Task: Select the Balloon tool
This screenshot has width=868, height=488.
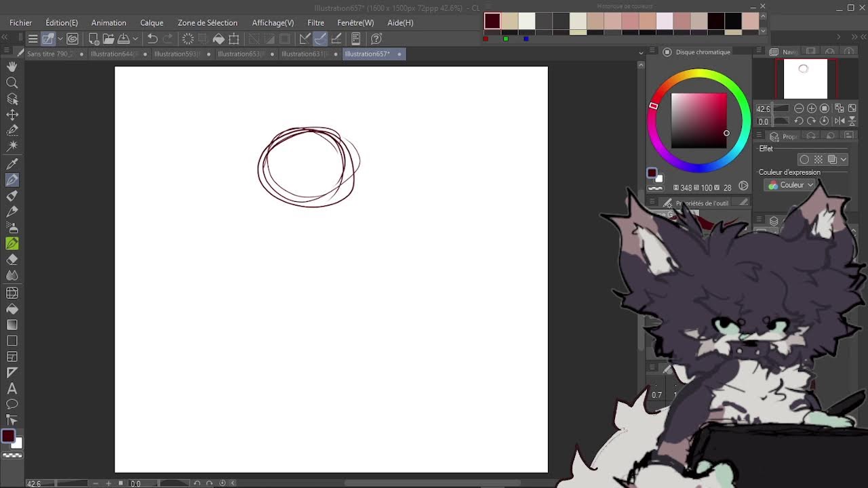Action: [x=12, y=404]
